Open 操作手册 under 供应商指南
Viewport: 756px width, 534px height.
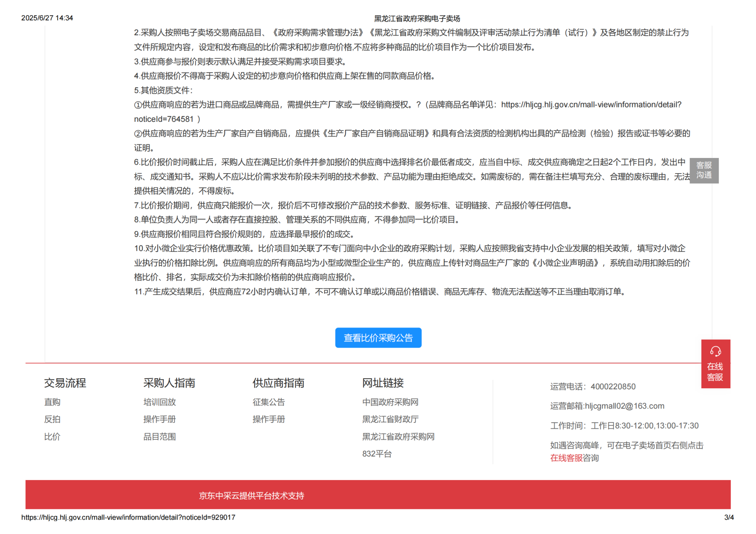click(269, 419)
